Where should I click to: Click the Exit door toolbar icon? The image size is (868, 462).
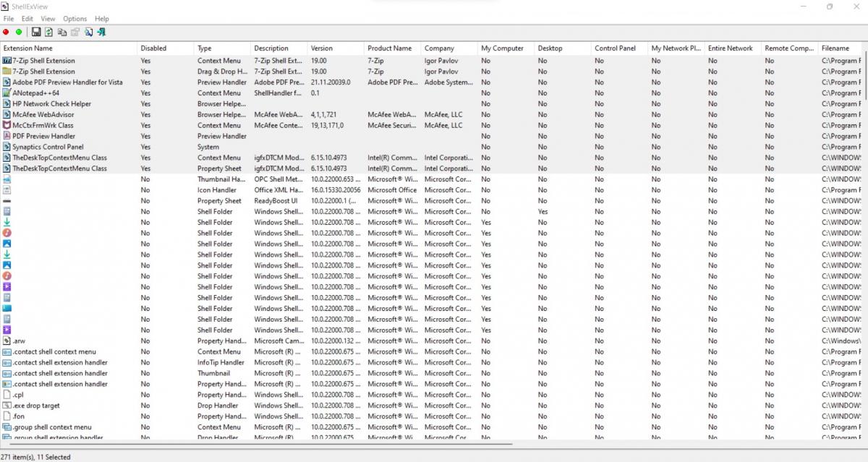tap(101, 32)
